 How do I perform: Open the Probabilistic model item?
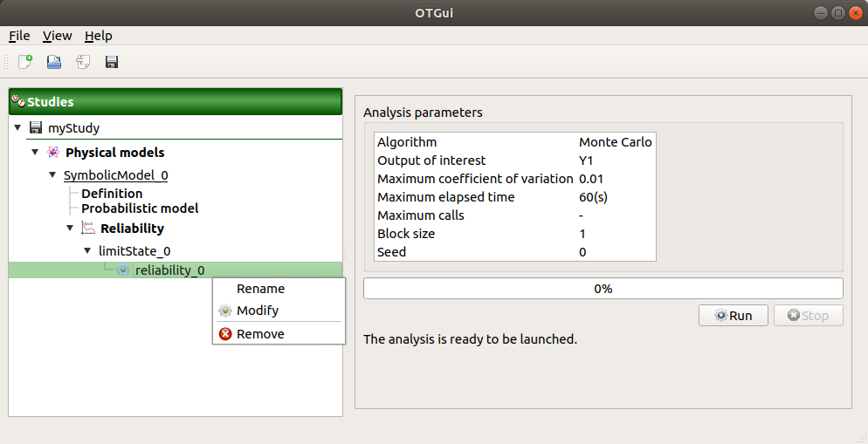click(x=140, y=208)
